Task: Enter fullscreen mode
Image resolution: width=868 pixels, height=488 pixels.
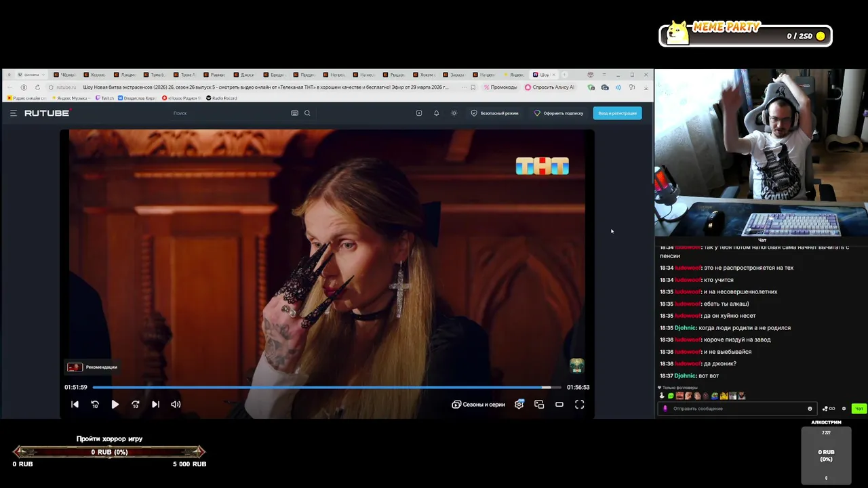Action: point(580,405)
